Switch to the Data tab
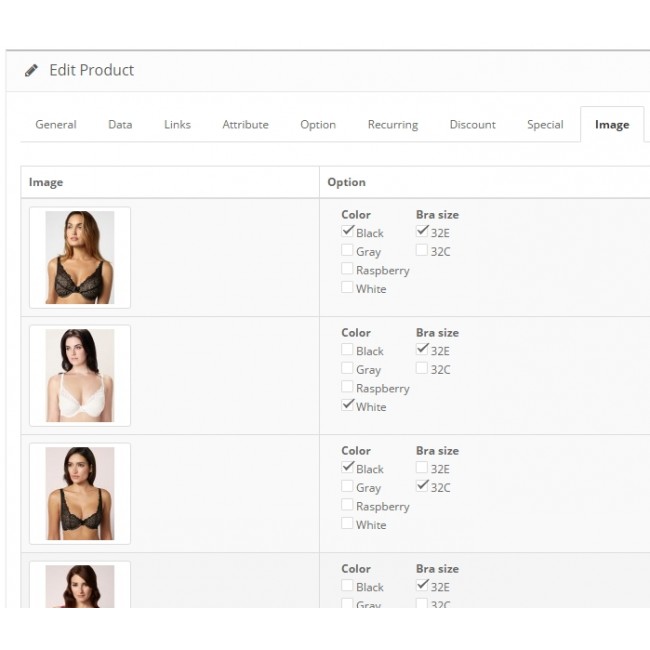 [120, 125]
